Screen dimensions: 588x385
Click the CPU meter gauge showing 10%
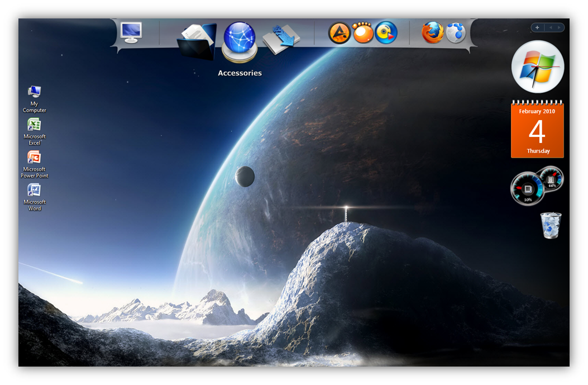(x=527, y=189)
